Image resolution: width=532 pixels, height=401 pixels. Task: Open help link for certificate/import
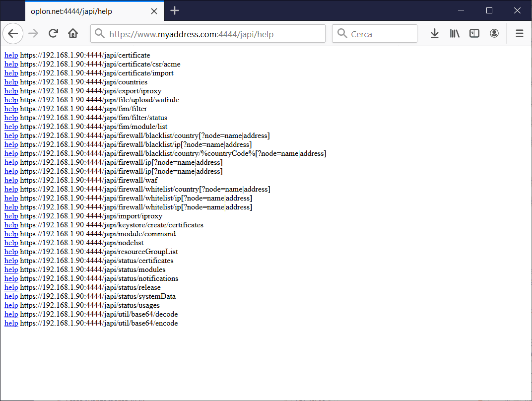point(11,73)
